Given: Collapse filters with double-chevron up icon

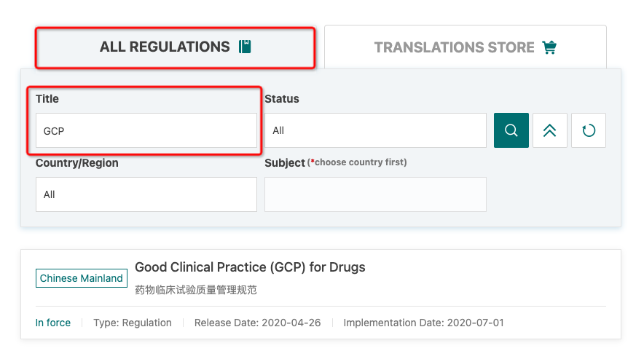Looking at the screenshot, I should click(549, 130).
